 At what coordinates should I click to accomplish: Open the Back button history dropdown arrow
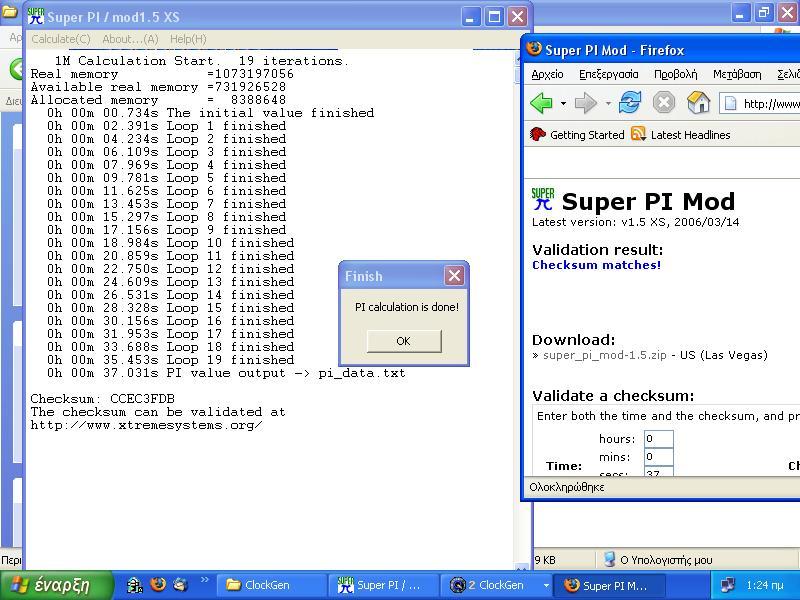(x=563, y=104)
